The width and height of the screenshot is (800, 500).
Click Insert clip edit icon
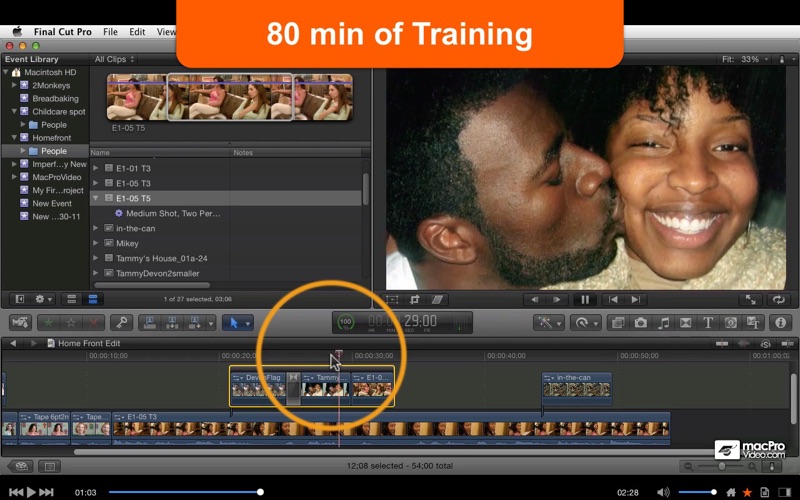click(172, 322)
